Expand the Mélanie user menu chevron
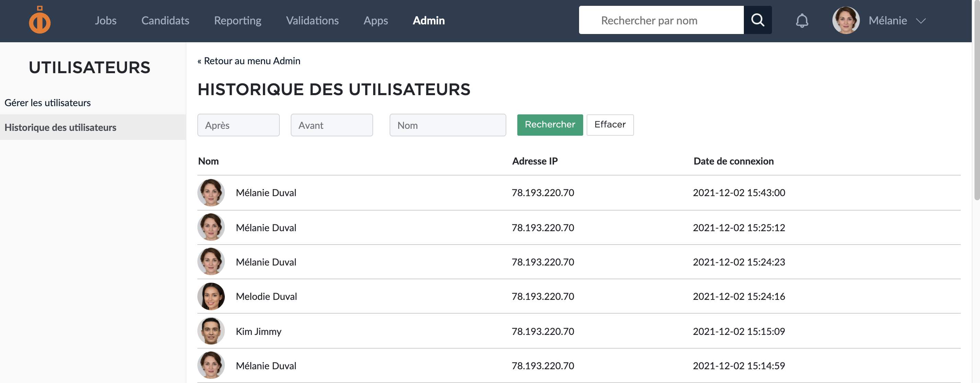 pyautogui.click(x=921, y=21)
